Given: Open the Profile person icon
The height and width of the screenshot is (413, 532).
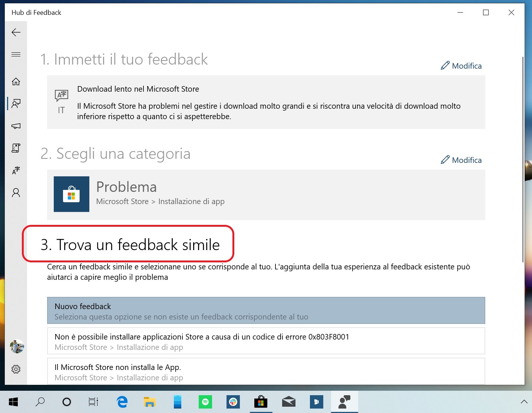Looking at the screenshot, I should 16,193.
